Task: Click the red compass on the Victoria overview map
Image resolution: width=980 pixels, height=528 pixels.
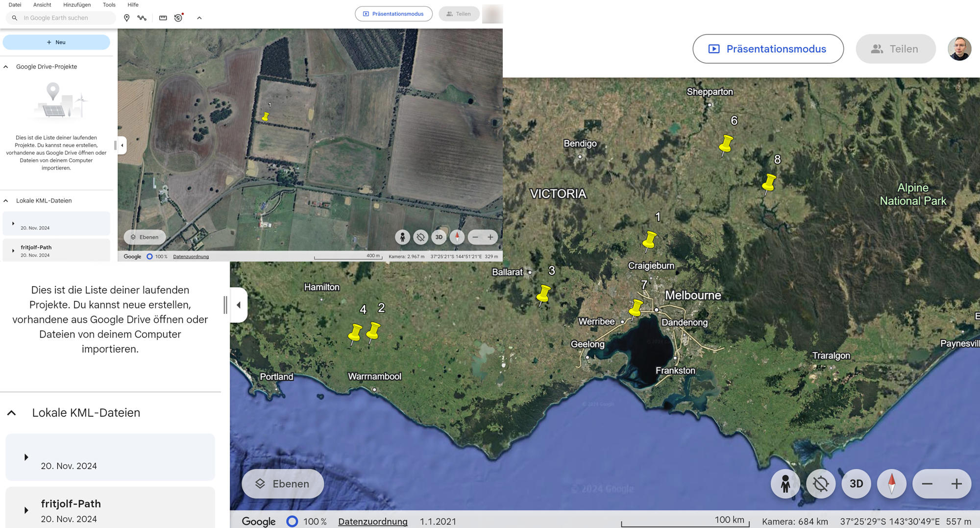Action: point(891,484)
